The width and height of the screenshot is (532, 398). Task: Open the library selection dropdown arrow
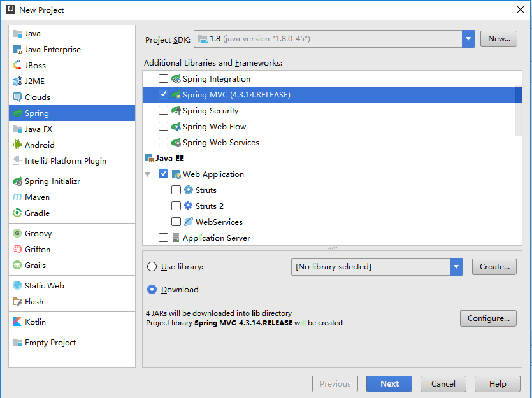(x=456, y=267)
